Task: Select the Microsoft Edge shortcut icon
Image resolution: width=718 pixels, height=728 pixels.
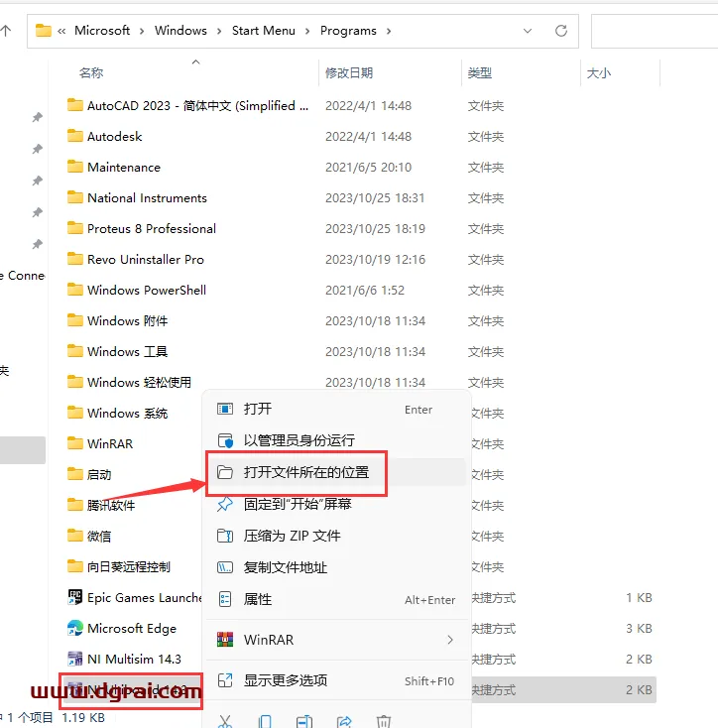Action: pyautogui.click(x=75, y=628)
